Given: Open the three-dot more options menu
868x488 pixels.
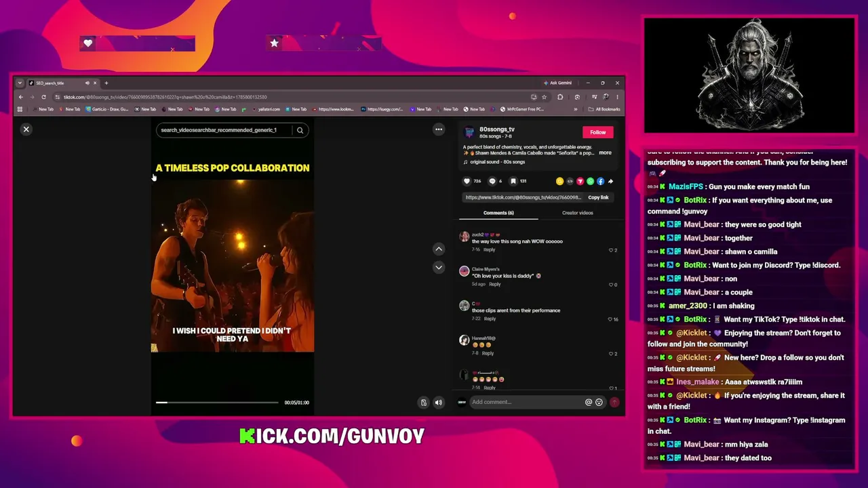Looking at the screenshot, I should click(439, 129).
